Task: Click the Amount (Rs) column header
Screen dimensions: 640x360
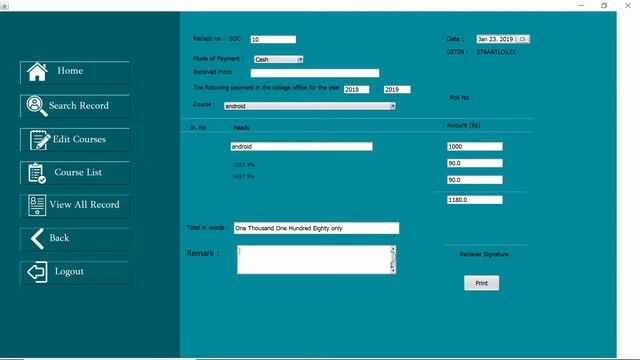Action: pos(463,125)
